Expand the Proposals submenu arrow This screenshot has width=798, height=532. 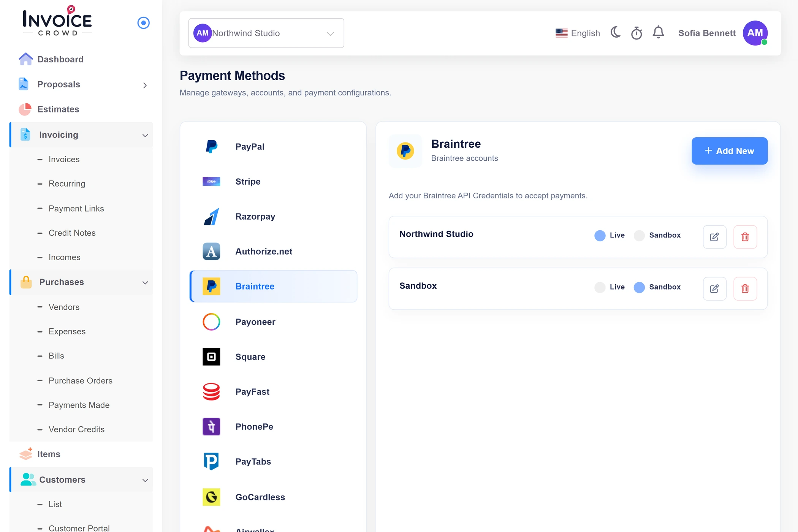145,85
